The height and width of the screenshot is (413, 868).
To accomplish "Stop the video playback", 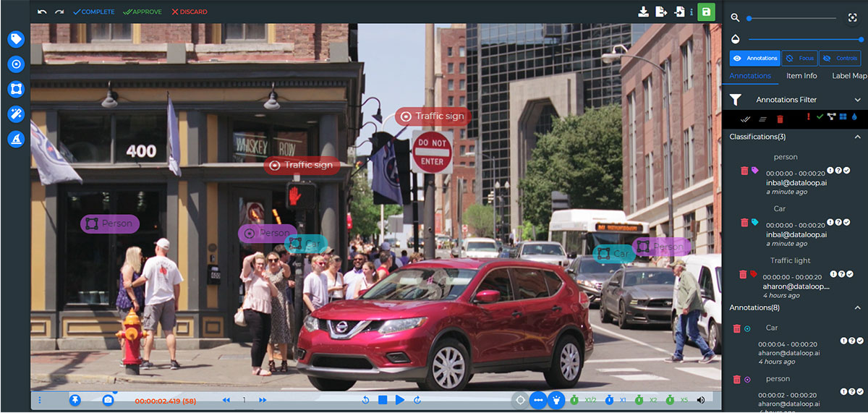I will coord(383,400).
